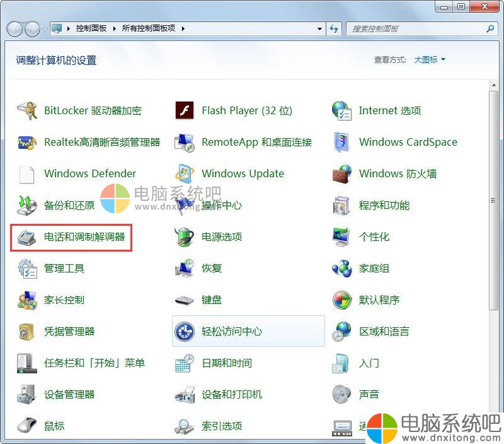Click the Flash Player (32 位) icon
Viewport: 504px width, 444px height.
click(x=185, y=110)
